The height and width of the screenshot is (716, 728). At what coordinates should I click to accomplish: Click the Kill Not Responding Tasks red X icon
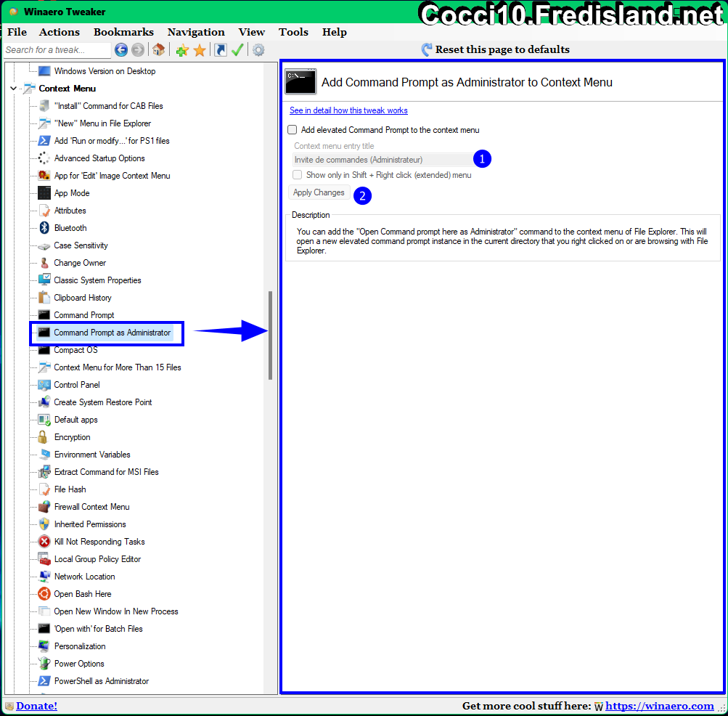pyautogui.click(x=44, y=541)
